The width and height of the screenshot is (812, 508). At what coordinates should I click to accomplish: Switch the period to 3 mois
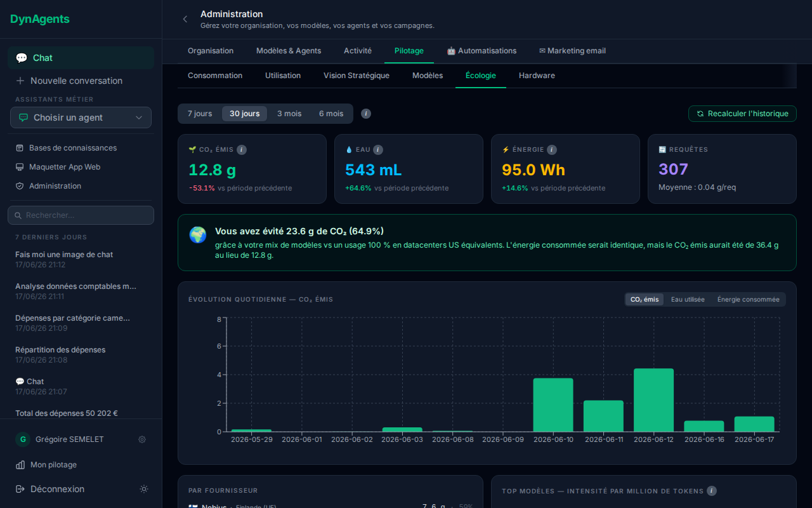pyautogui.click(x=289, y=114)
